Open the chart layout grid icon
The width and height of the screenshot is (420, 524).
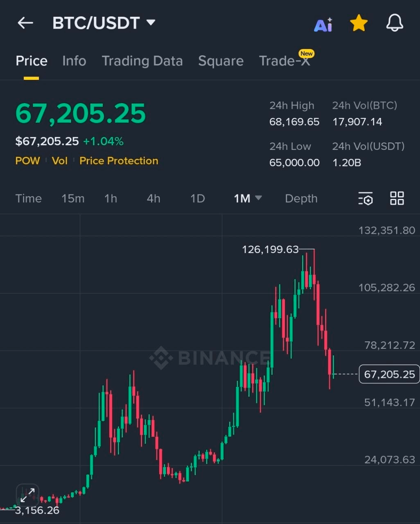pyautogui.click(x=397, y=199)
